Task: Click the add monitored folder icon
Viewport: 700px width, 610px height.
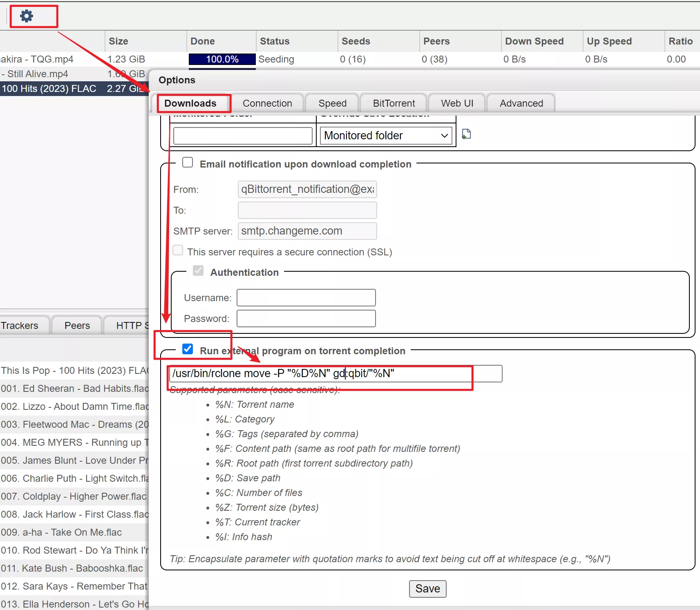Action: 466,134
